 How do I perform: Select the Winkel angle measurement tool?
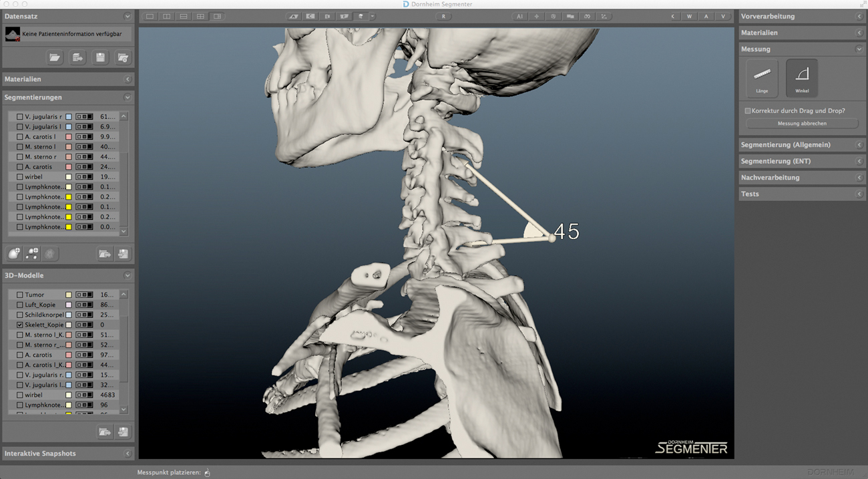pyautogui.click(x=802, y=77)
